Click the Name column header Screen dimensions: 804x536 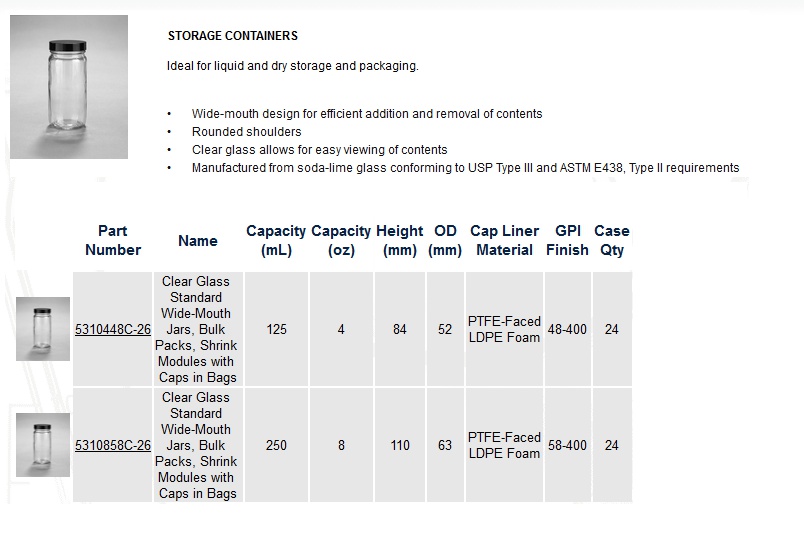click(198, 241)
